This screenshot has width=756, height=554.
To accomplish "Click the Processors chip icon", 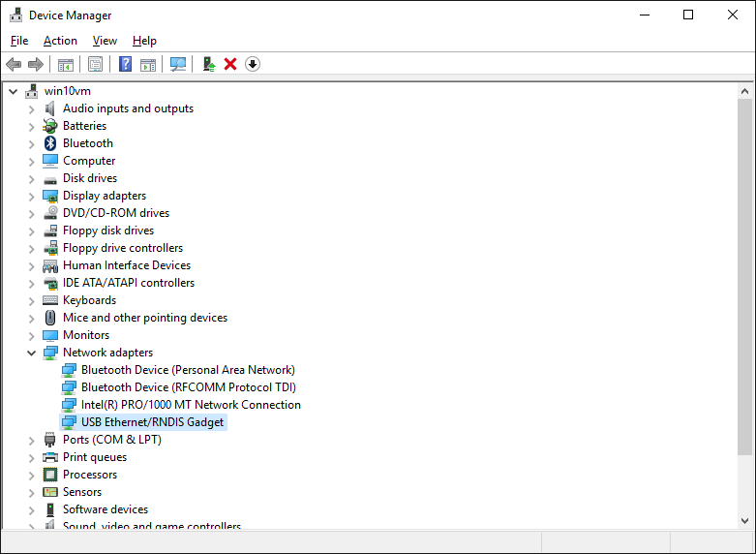I will [x=50, y=475].
